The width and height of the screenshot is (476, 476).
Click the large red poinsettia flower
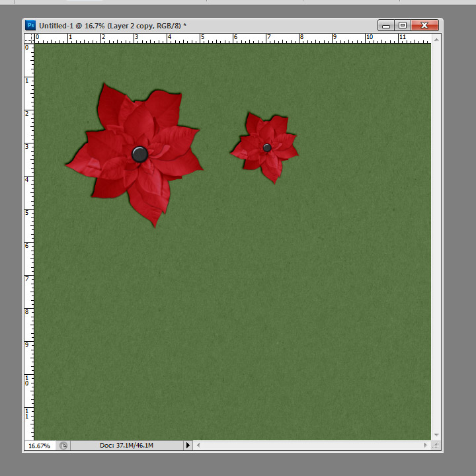coord(134,155)
